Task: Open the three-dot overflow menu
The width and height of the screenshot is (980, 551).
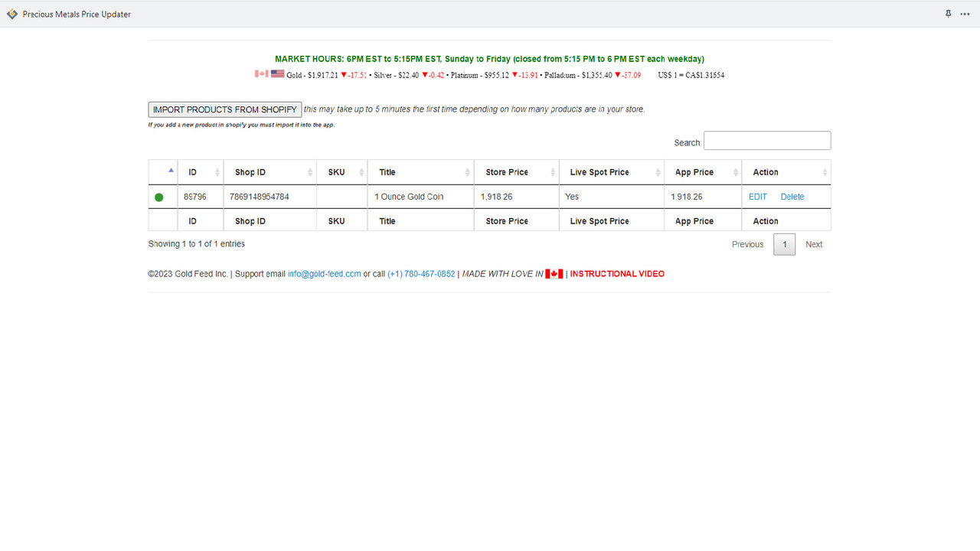Action: [x=965, y=13]
